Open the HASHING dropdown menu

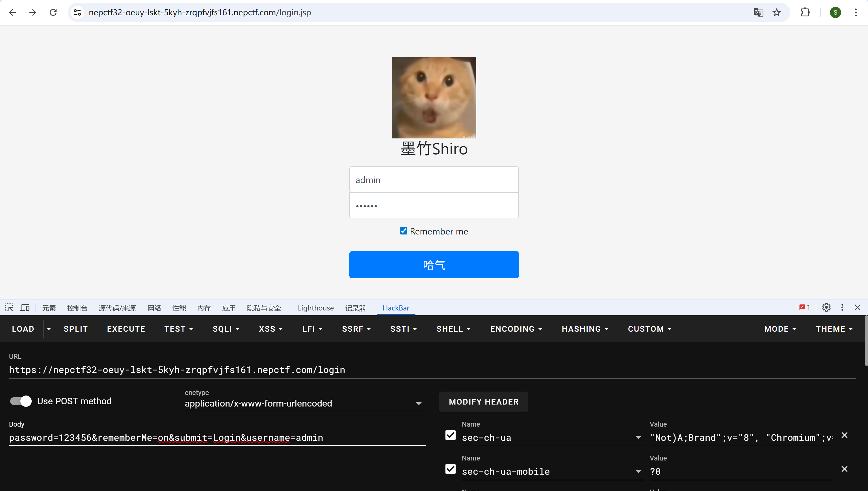tap(585, 329)
